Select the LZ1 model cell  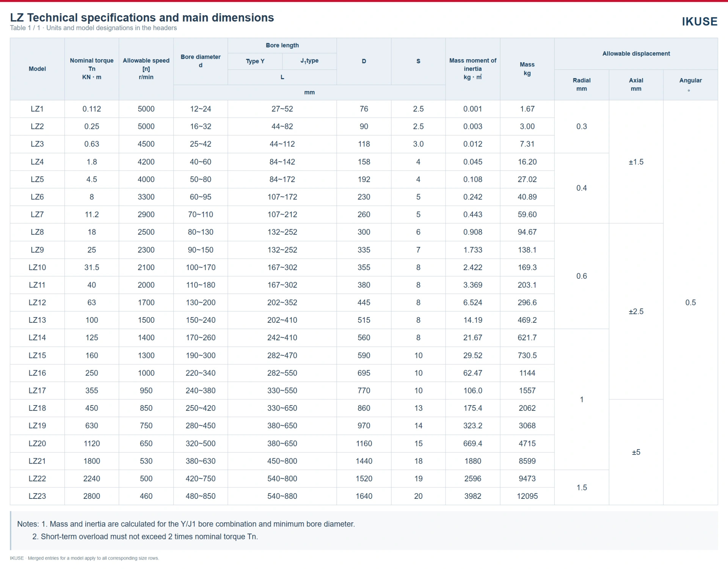click(x=37, y=109)
